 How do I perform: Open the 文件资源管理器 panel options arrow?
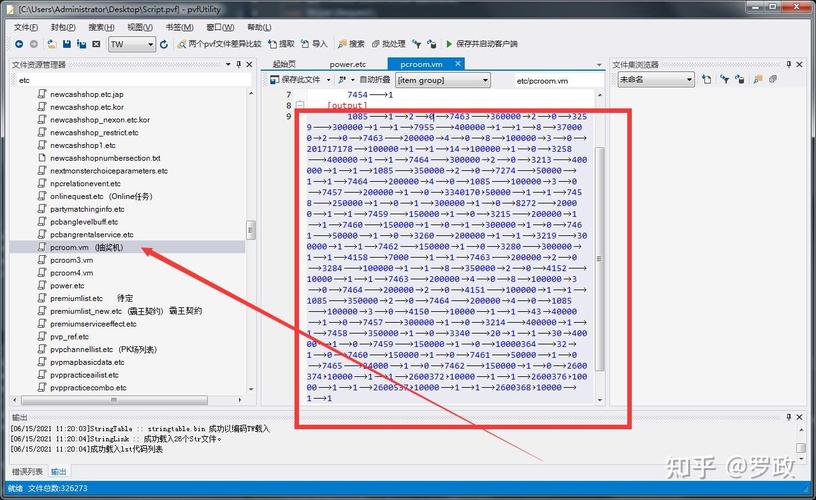coord(228,64)
